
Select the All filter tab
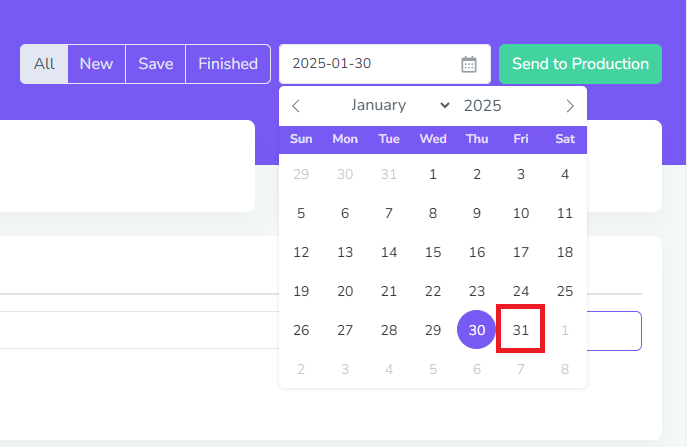(x=44, y=64)
